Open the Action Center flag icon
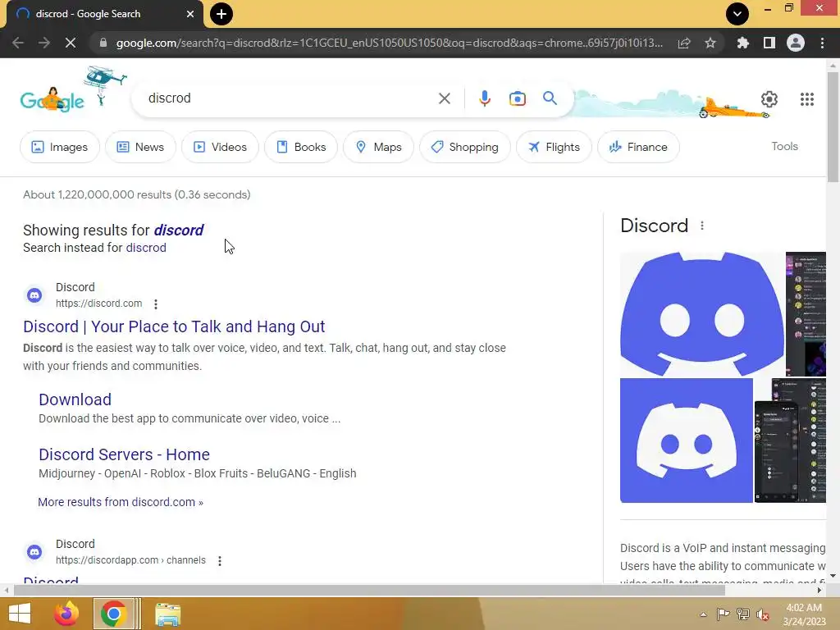Image resolution: width=840 pixels, height=630 pixels. click(724, 614)
